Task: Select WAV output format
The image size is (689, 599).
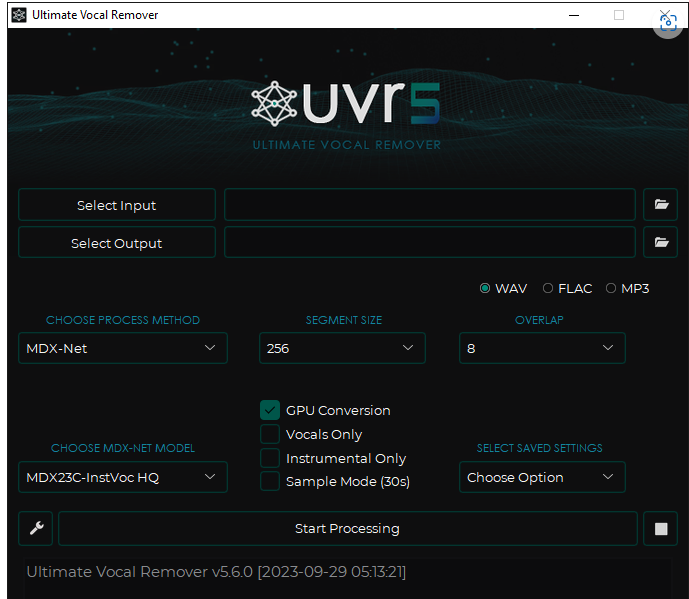Action: (x=503, y=288)
